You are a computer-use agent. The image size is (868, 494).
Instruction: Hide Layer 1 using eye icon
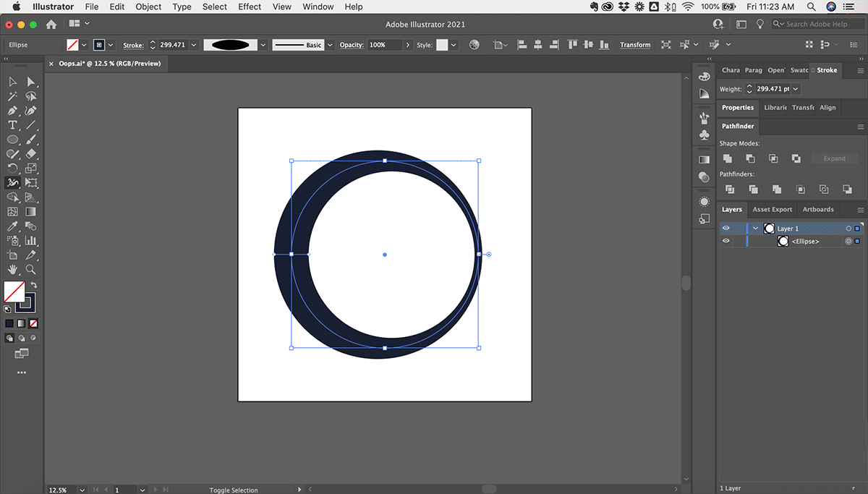coord(726,229)
